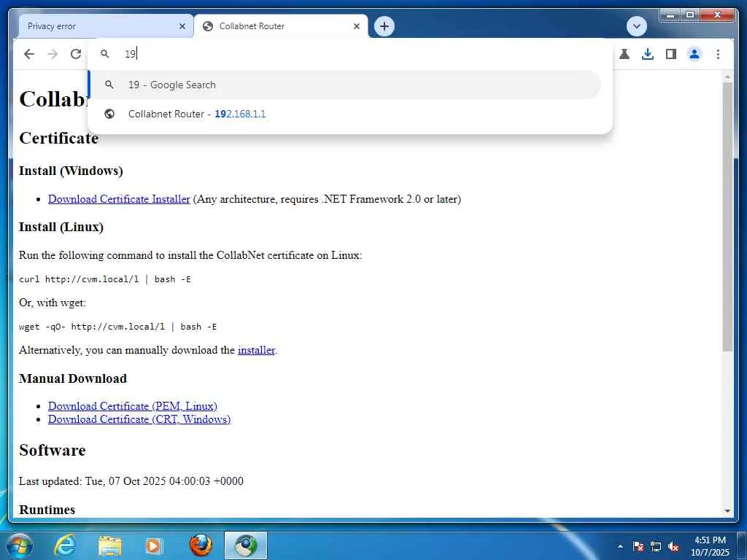The image size is (747, 560).
Task: Click the 'Runtimes' heading
Action: point(47,510)
